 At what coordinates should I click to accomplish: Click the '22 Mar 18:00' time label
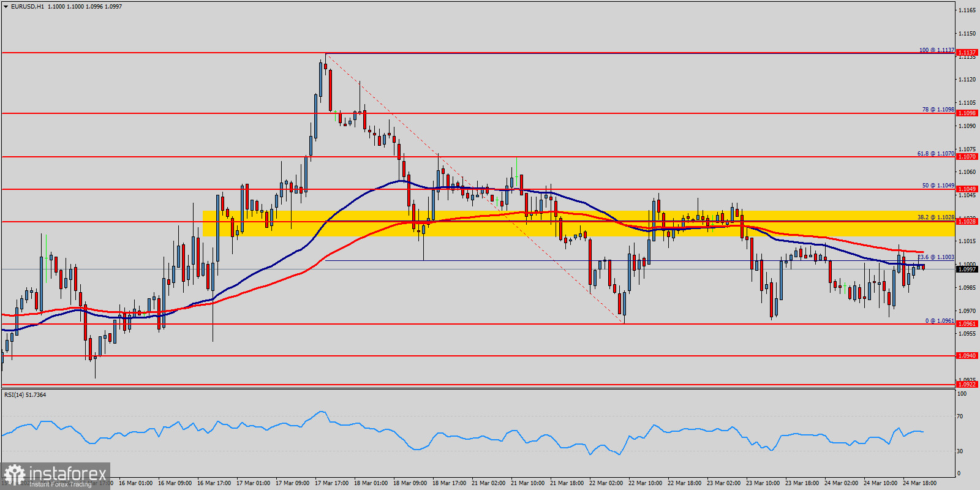pyautogui.click(x=684, y=483)
